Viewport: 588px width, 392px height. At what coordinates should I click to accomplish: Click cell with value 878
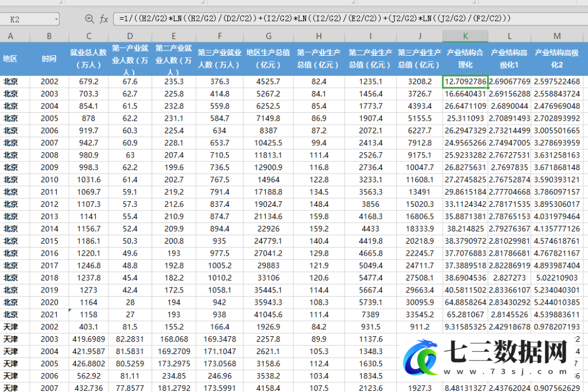point(88,118)
